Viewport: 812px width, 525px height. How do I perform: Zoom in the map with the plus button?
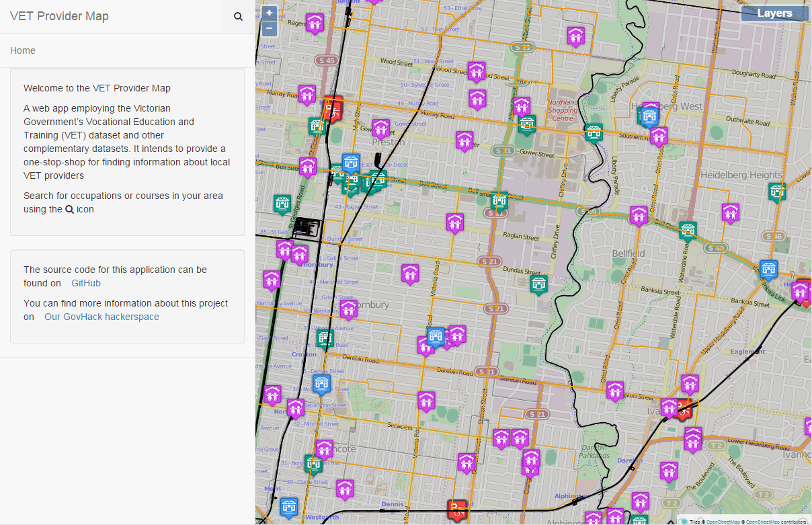(x=269, y=13)
